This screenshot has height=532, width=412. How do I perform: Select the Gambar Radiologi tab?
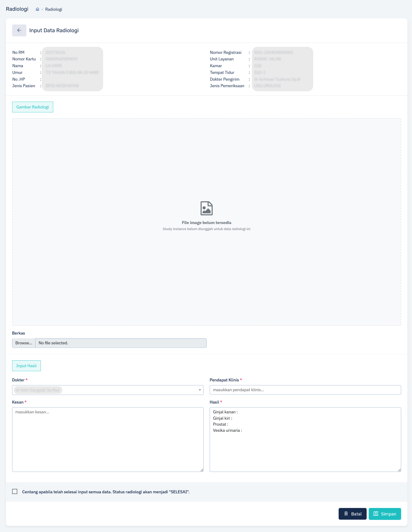click(x=33, y=107)
